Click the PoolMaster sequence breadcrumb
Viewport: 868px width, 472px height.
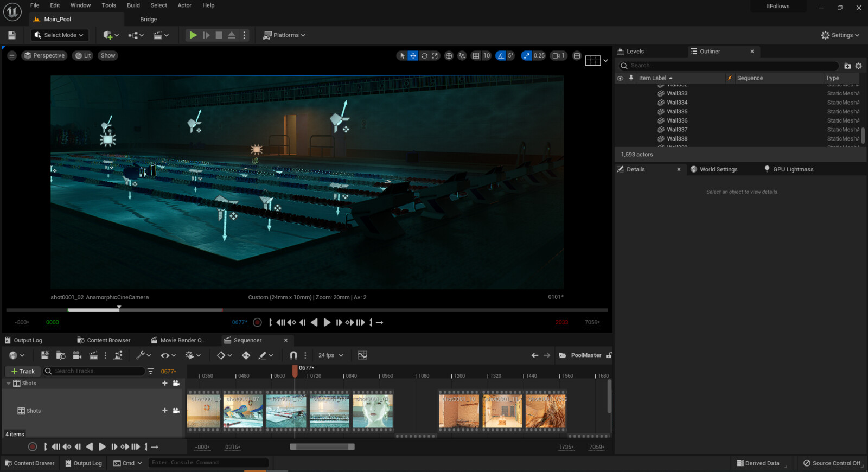(586, 355)
